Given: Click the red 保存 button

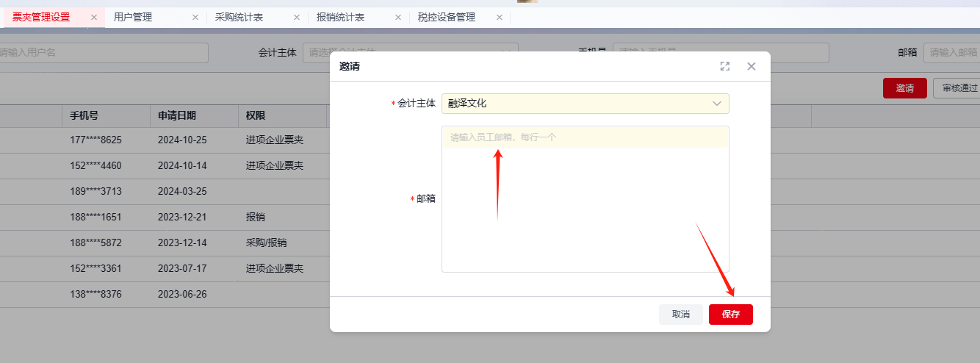Looking at the screenshot, I should pyautogui.click(x=730, y=315).
